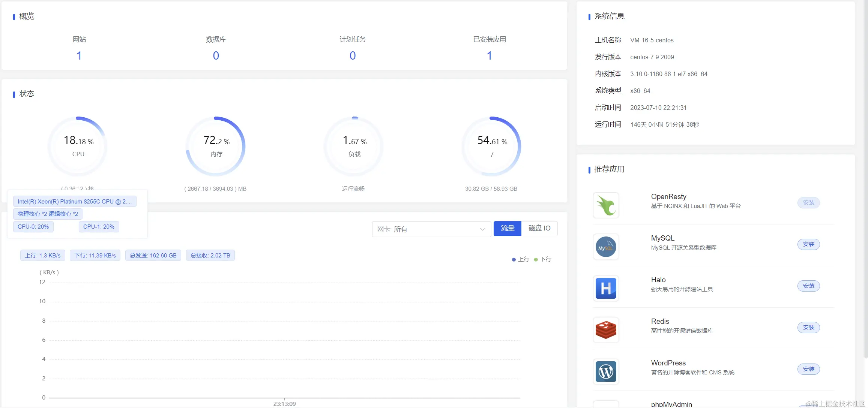Click the Intel Xeon Platinum CPU tag
Image resolution: width=868 pixels, height=410 pixels.
click(75, 202)
